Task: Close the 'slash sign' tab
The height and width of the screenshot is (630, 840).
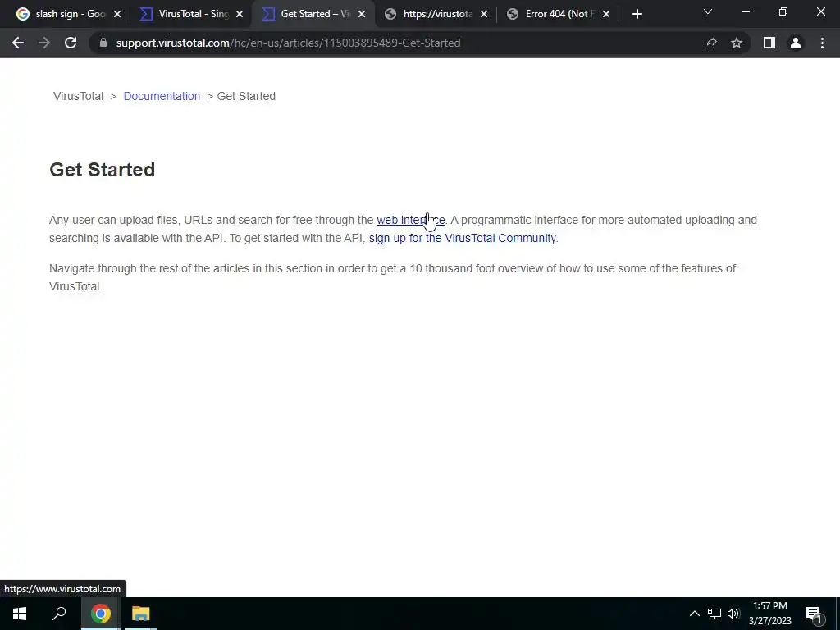Action: pos(117,14)
